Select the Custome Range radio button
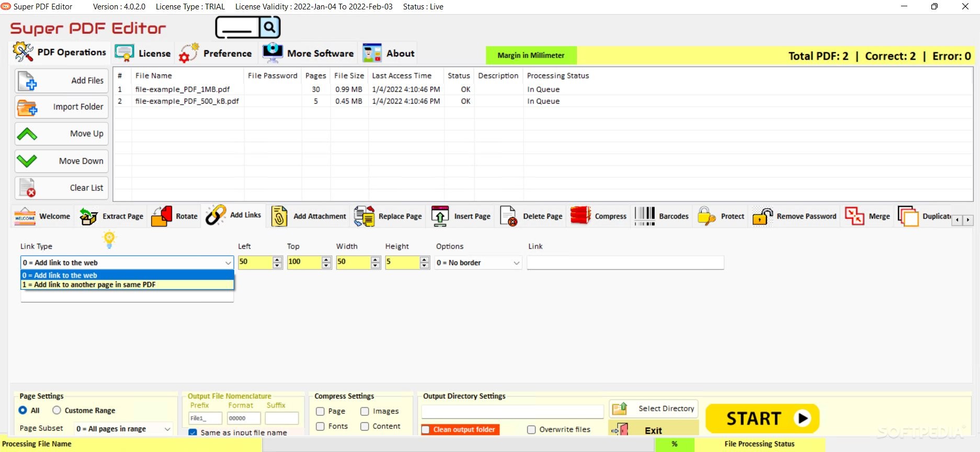This screenshot has width=980, height=452. pos(56,410)
